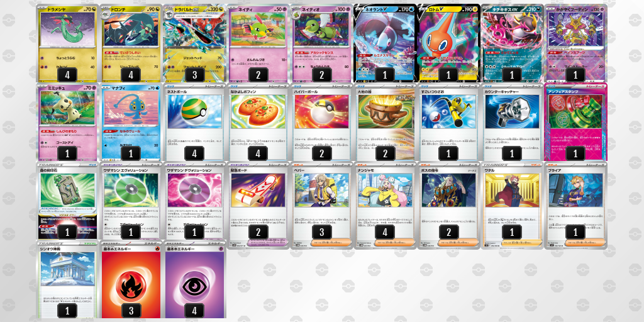The width and height of the screenshot is (644, 322).
Task: Select the Buddy-Buddy Poffin card
Action: (x=258, y=122)
